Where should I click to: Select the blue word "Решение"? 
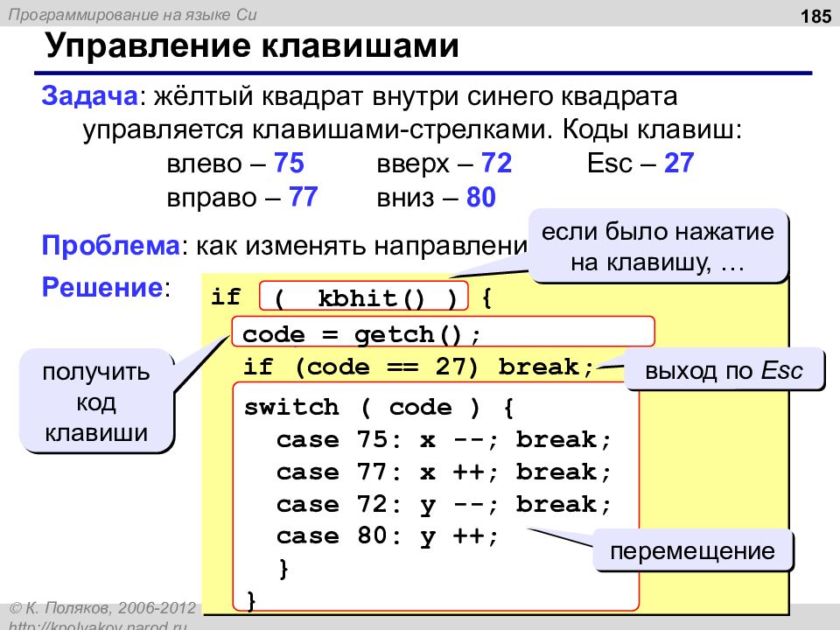[x=101, y=287]
